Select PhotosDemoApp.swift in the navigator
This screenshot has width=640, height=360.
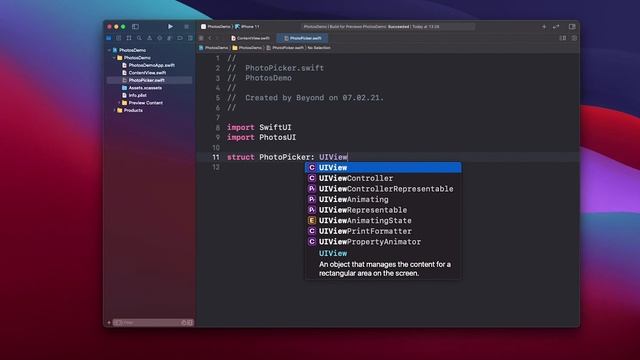coord(149,65)
